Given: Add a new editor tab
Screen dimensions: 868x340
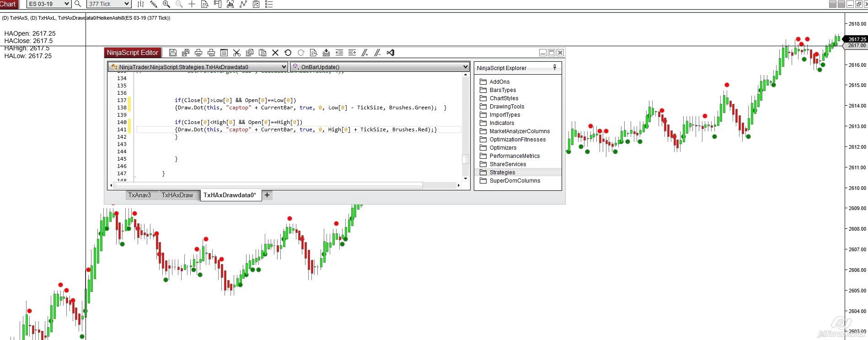Looking at the screenshot, I should pyautogui.click(x=267, y=195).
